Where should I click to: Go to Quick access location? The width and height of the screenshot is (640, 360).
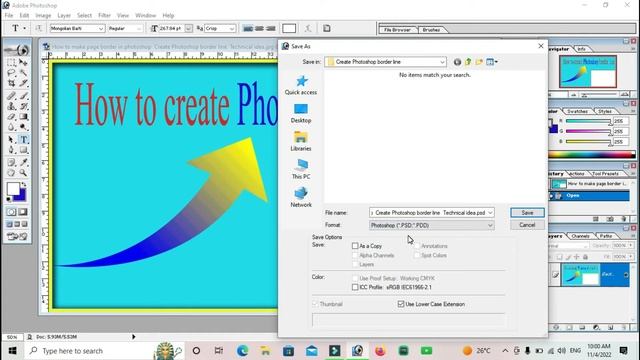301,85
